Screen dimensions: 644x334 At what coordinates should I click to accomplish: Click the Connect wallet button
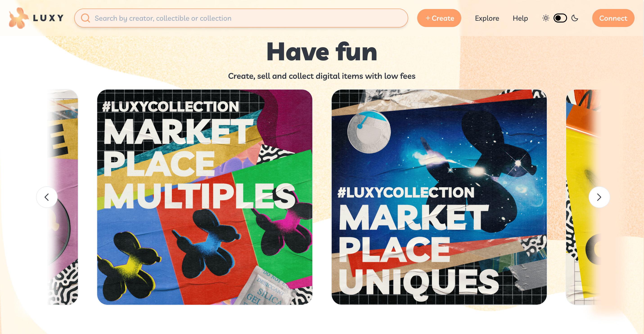pos(613,18)
